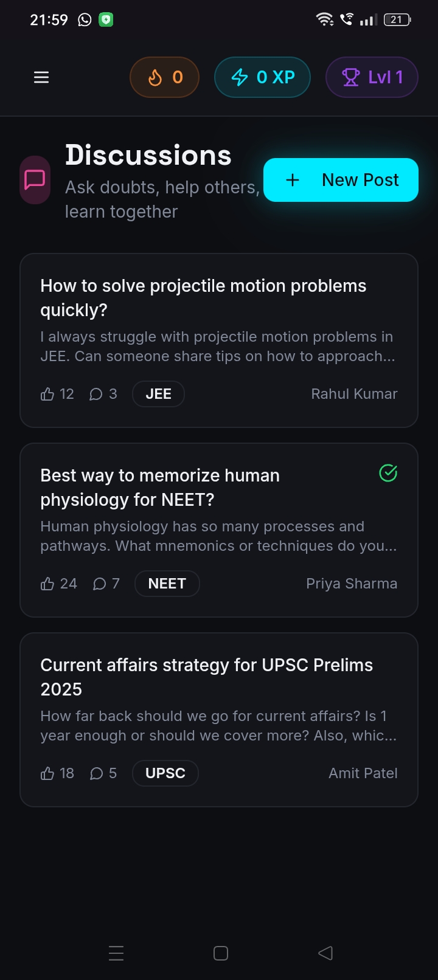Open the trophy Lvl 1 badge
The image size is (438, 980).
pos(372,77)
